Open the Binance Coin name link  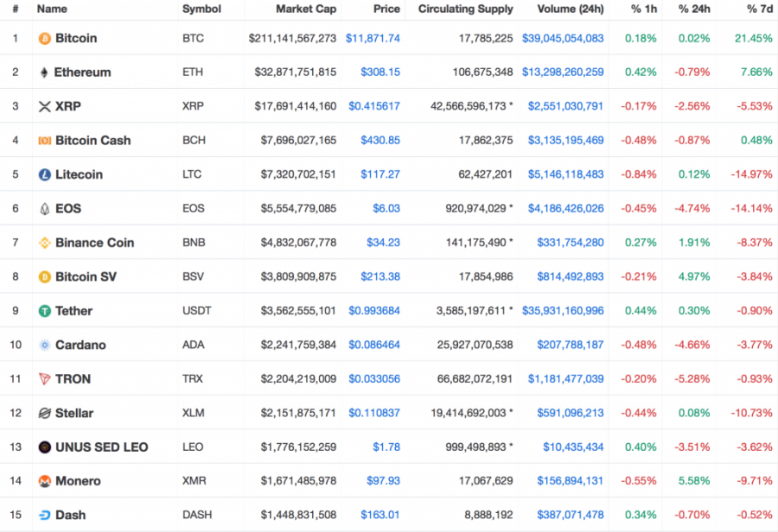[95, 243]
